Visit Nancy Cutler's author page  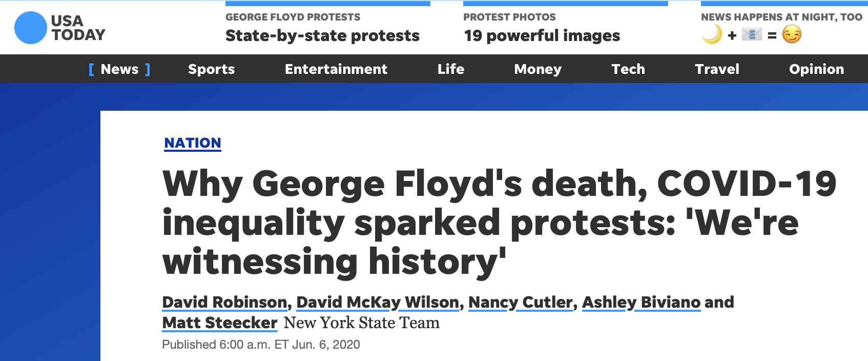tap(520, 302)
